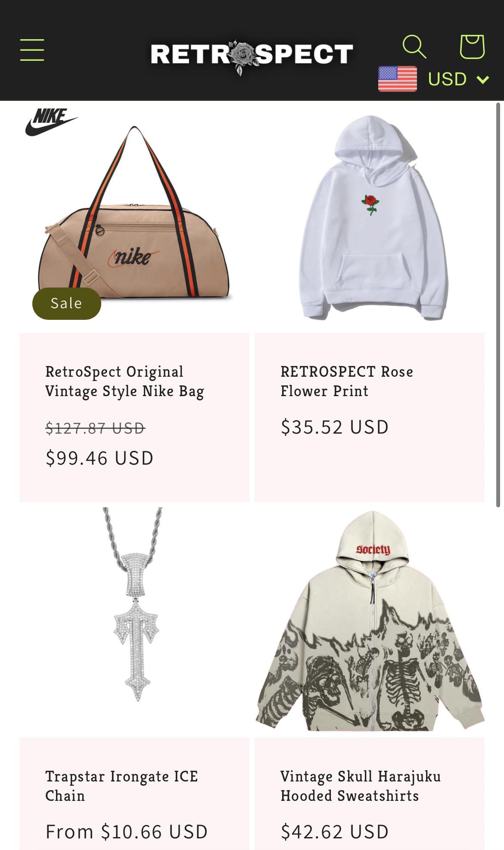Open Trapstar Irongate ICE Chain link
Image resolution: width=504 pixels, height=850 pixels.
click(x=121, y=786)
